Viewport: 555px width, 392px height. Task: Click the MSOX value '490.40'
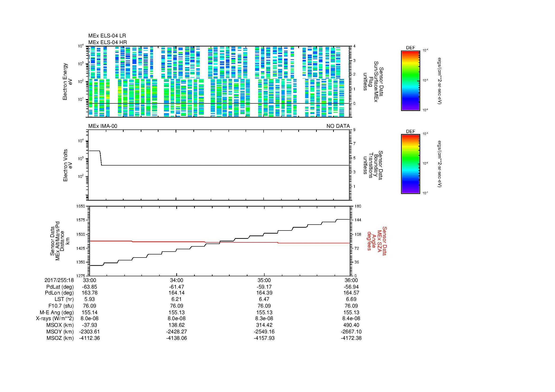pos(351,325)
